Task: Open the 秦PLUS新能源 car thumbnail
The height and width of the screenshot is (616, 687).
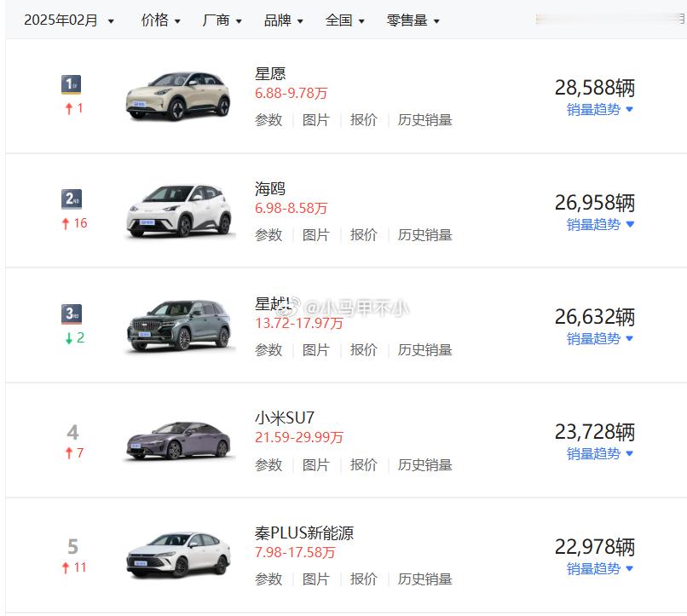Action: pos(178,556)
